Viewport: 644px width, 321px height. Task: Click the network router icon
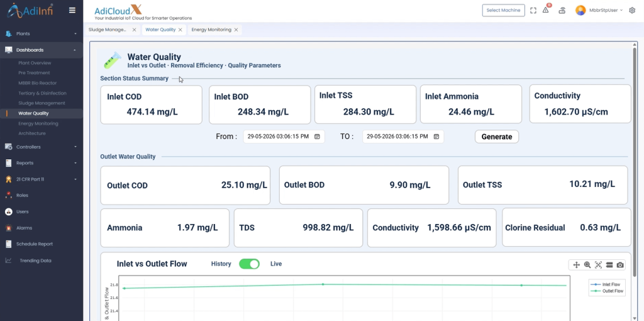click(562, 10)
